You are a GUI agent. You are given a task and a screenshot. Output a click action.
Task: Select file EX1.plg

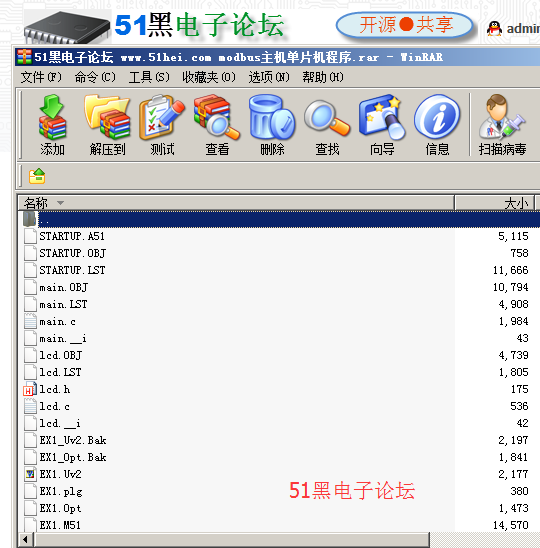pyautogui.click(x=61, y=491)
